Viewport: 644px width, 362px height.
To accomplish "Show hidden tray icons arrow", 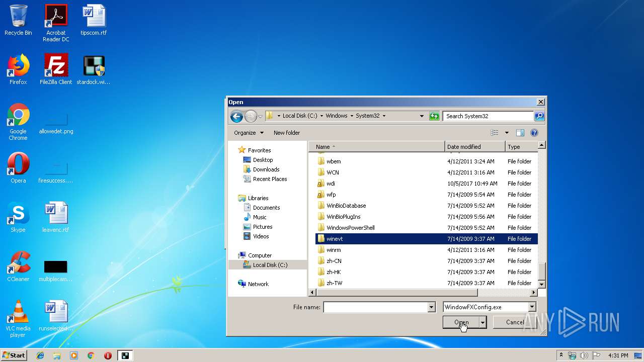I will click(x=561, y=355).
